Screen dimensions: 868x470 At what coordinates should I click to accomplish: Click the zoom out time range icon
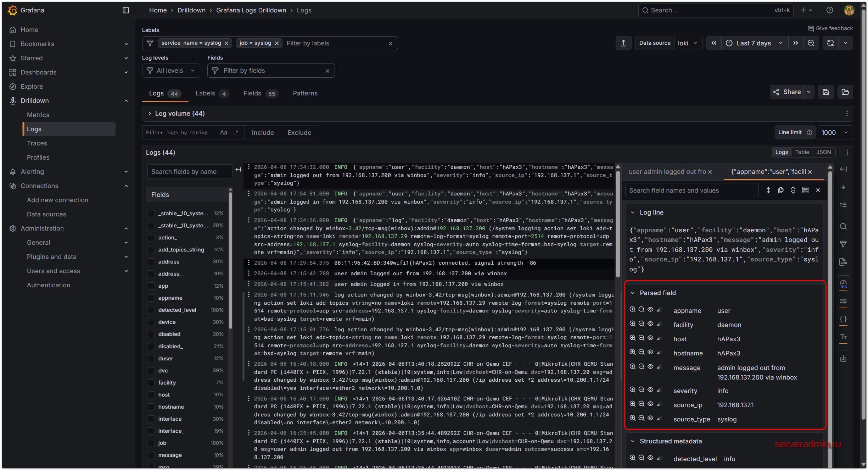pyautogui.click(x=811, y=43)
